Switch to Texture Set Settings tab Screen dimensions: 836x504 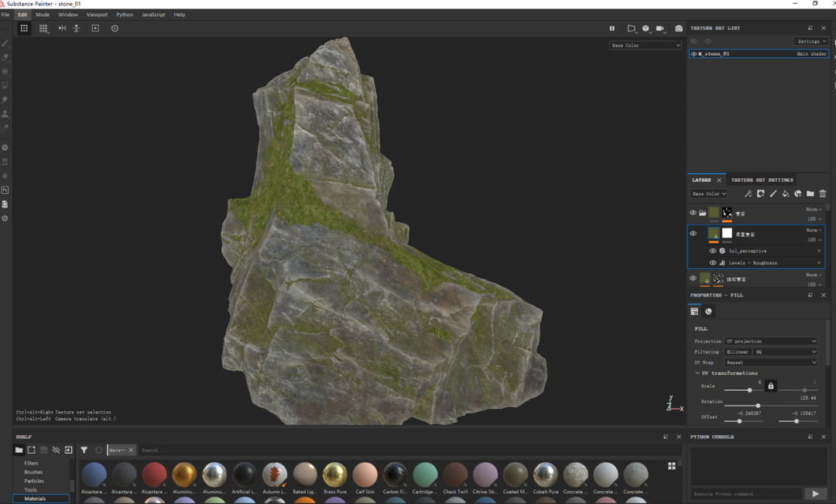(x=762, y=180)
